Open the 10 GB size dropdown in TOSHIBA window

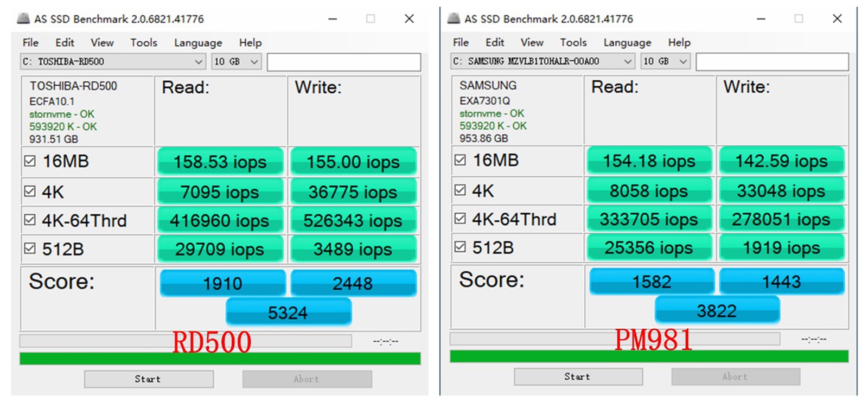tap(254, 62)
